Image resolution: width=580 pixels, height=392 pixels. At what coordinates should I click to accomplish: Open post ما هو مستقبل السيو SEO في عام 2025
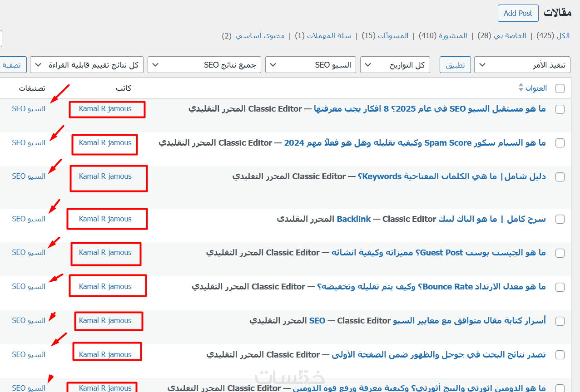click(430, 109)
